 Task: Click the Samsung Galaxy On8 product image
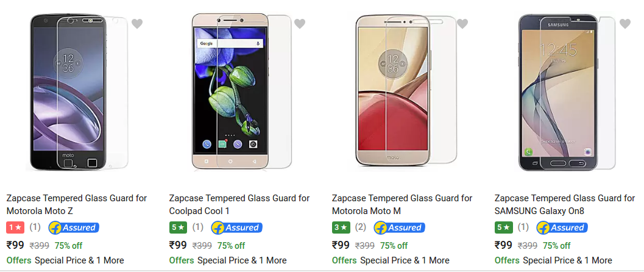567,92
